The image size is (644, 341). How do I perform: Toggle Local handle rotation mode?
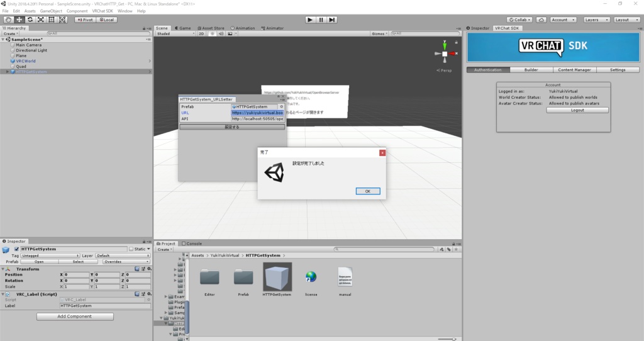click(x=107, y=20)
